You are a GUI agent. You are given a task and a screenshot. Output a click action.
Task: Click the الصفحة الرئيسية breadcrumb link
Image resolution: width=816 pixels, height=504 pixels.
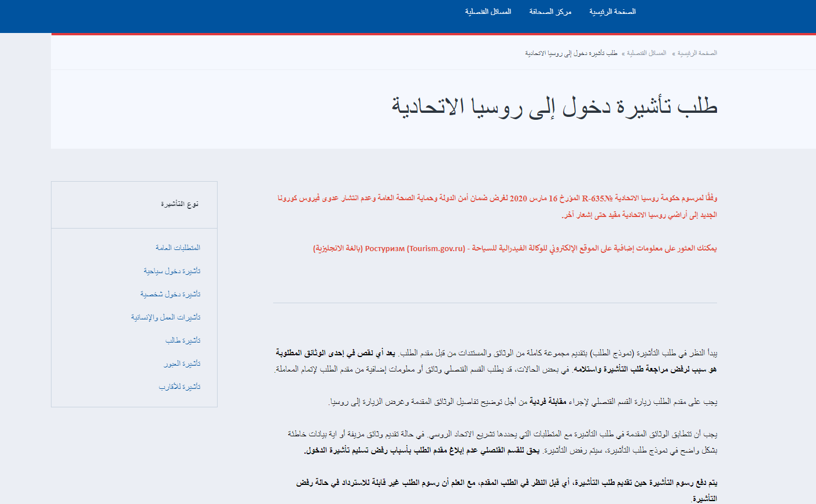pos(697,53)
